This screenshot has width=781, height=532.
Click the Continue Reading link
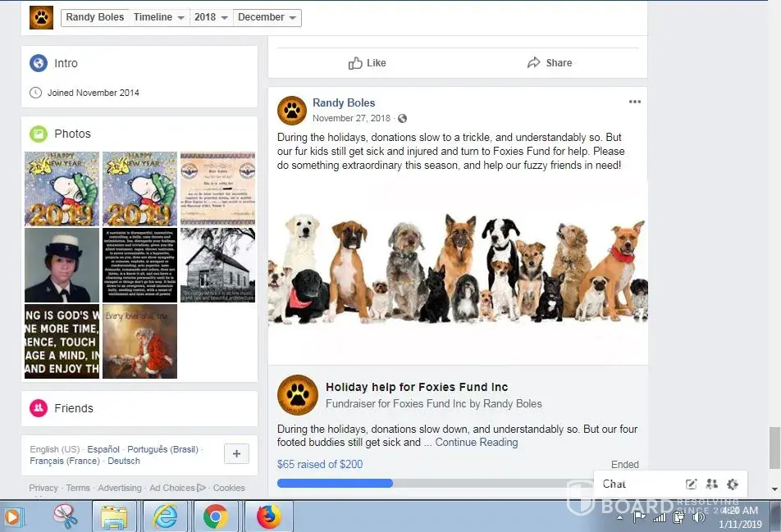coord(477,443)
